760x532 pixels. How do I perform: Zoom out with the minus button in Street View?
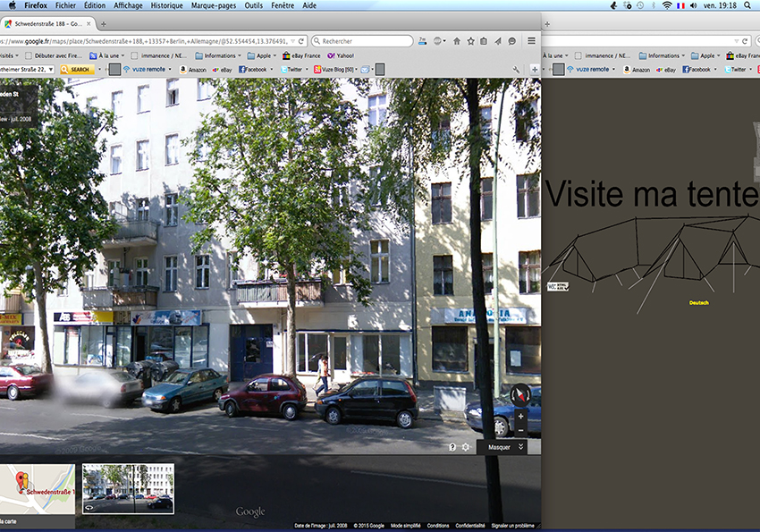coord(520,430)
